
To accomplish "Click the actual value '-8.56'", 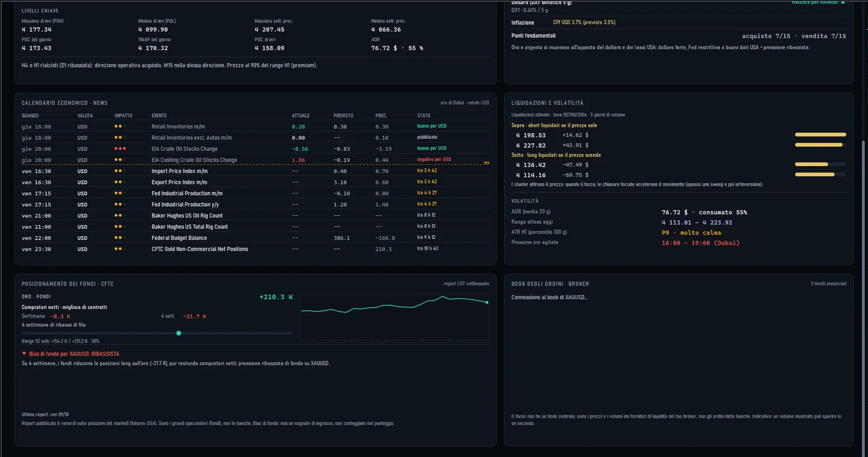I will pos(300,149).
